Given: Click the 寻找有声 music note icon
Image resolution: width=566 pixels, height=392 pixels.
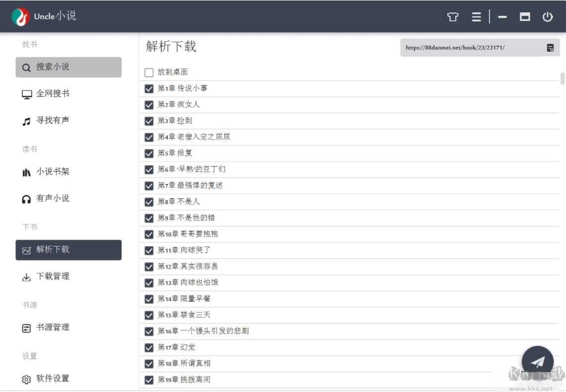Looking at the screenshot, I should (x=26, y=120).
